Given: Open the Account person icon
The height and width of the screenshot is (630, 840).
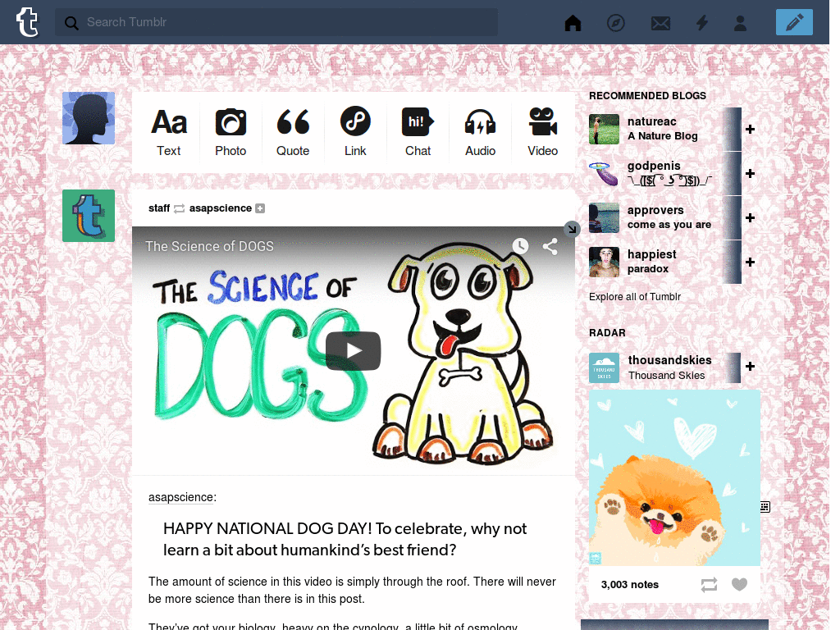Looking at the screenshot, I should click(x=741, y=22).
